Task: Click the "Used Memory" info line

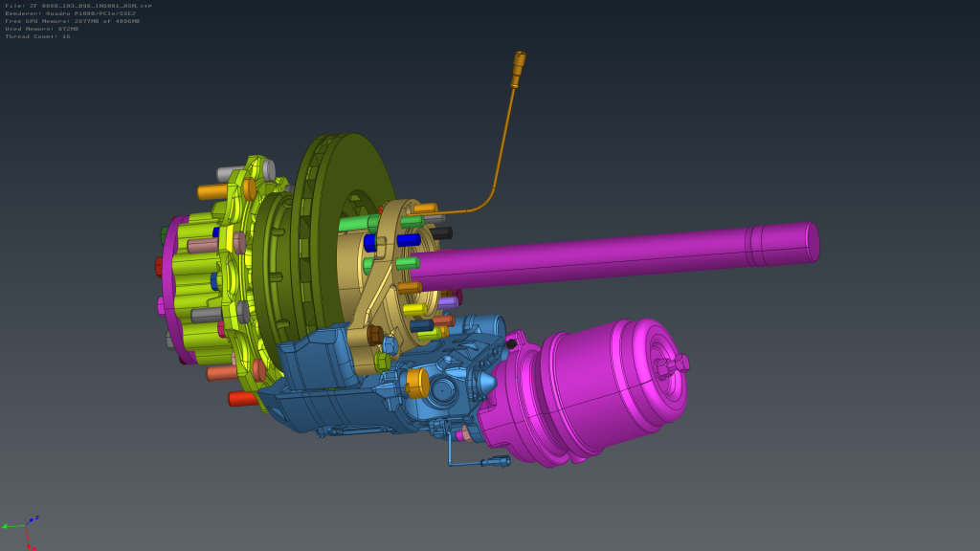Action: (42, 29)
